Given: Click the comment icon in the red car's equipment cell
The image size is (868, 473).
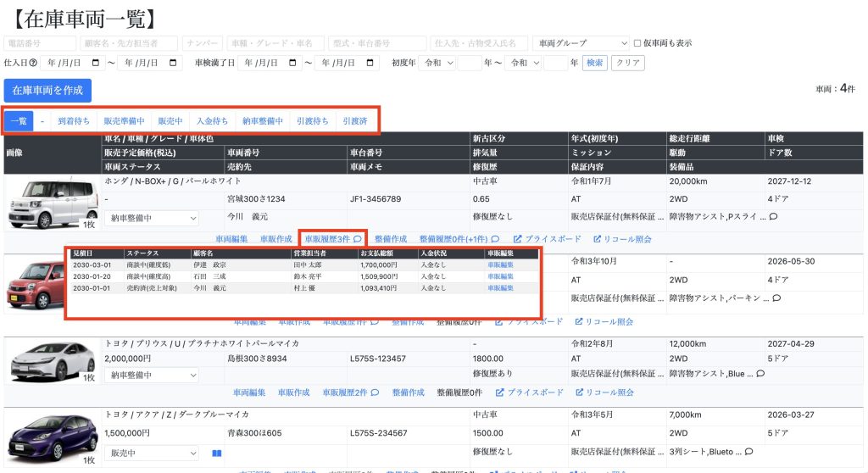Looking at the screenshot, I should tap(776, 298).
